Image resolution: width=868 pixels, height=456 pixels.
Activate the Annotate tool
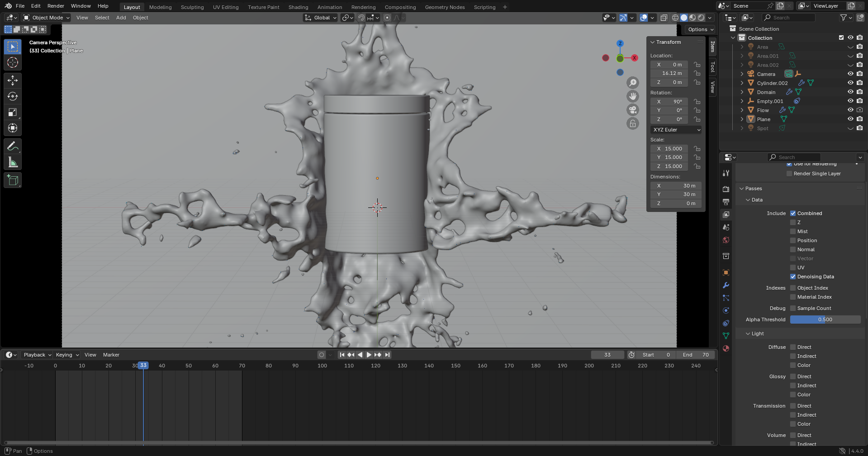(12, 146)
